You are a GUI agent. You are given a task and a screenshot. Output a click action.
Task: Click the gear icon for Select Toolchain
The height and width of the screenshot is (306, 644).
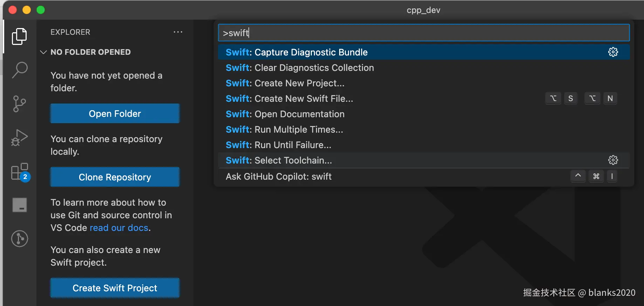tap(613, 160)
